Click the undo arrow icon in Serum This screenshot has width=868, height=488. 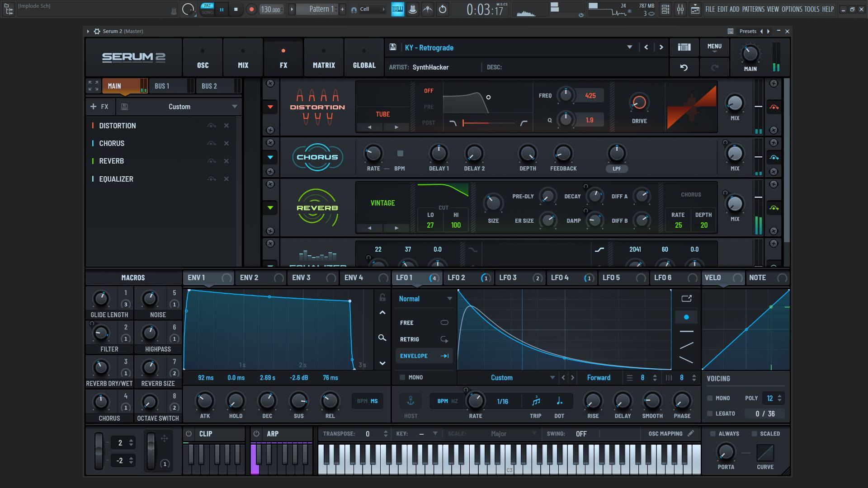684,67
